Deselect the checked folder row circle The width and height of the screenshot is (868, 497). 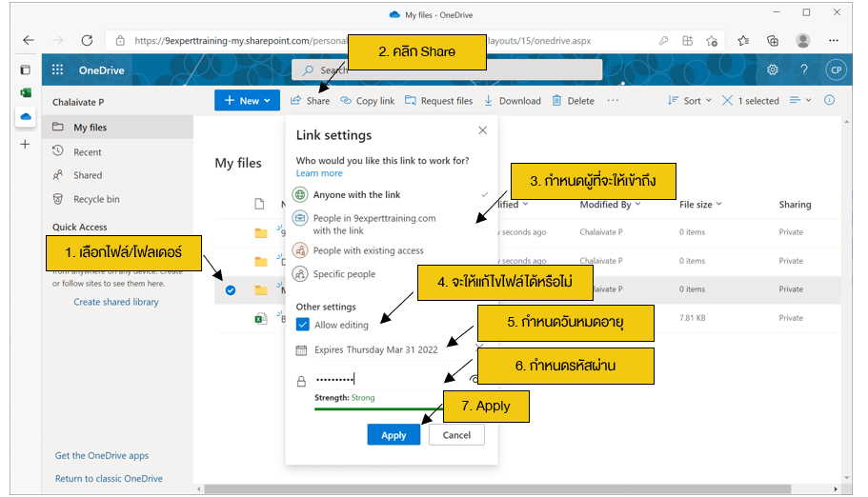230,289
